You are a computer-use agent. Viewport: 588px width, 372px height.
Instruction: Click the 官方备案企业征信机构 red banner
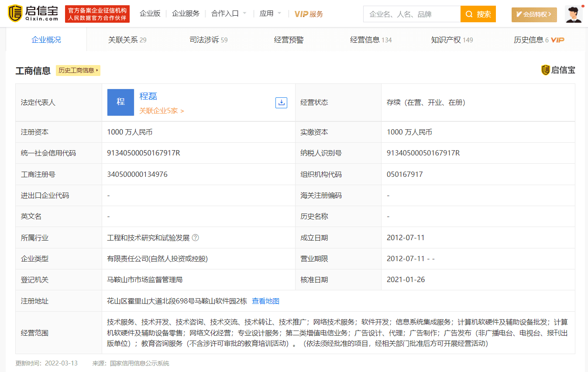pos(97,14)
